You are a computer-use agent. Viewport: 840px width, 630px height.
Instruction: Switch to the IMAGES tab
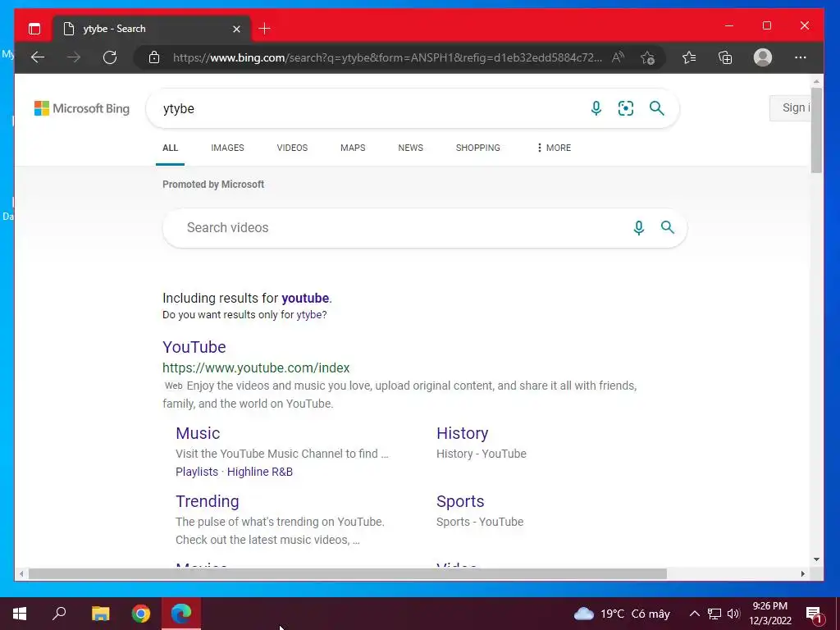[227, 148]
